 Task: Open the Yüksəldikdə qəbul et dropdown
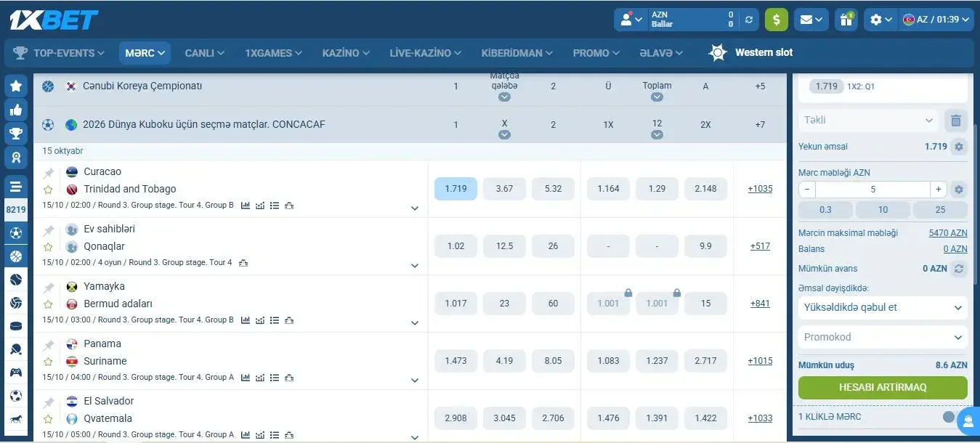tap(882, 307)
